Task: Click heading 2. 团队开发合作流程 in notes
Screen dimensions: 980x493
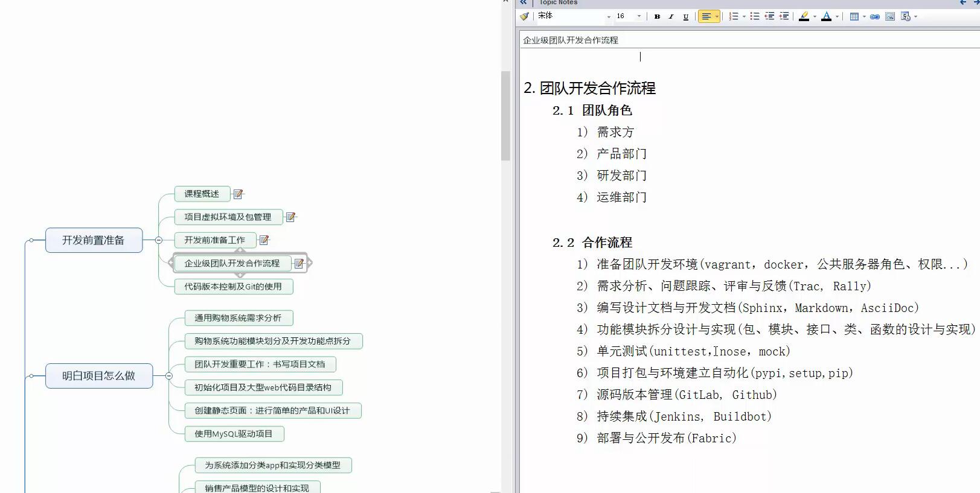Action: coord(590,88)
